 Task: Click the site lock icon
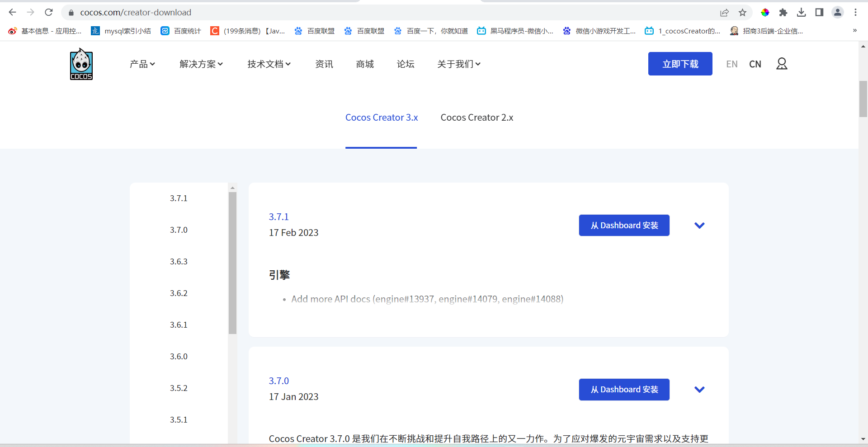71,13
